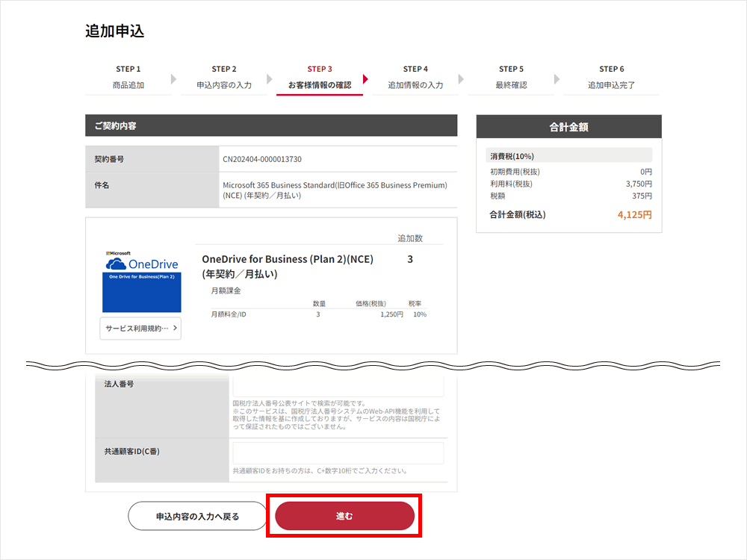
Task: Click the 共通顧客ID(C番) input field
Action: pos(338,453)
